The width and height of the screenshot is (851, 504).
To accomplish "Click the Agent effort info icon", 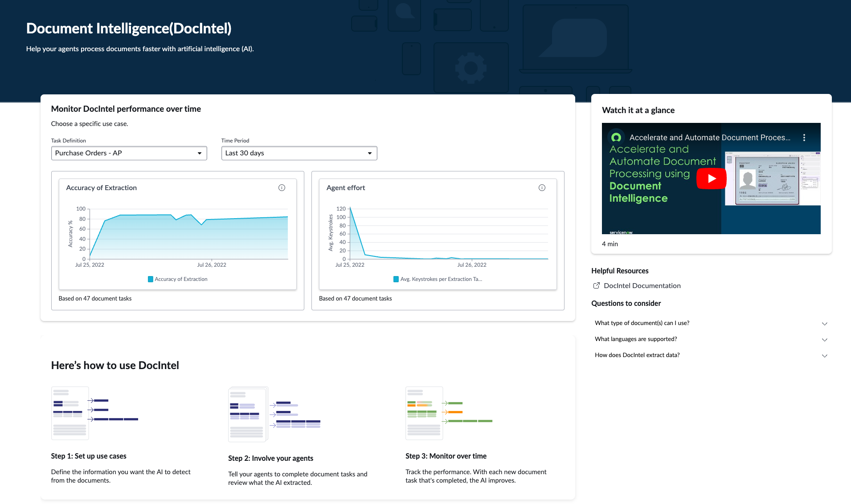I will pyautogui.click(x=542, y=188).
